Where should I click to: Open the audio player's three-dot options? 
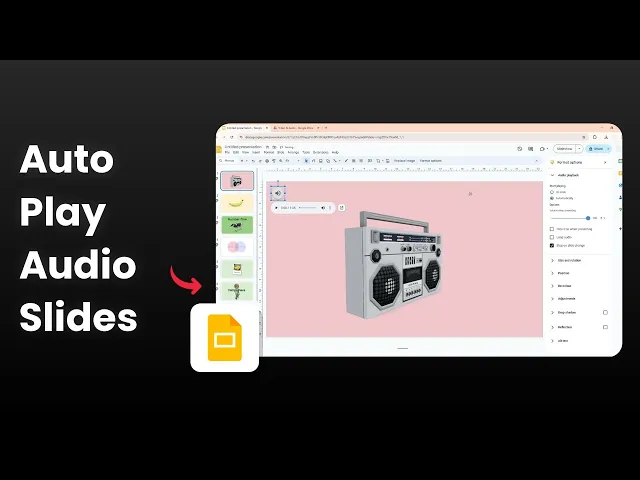pos(330,208)
